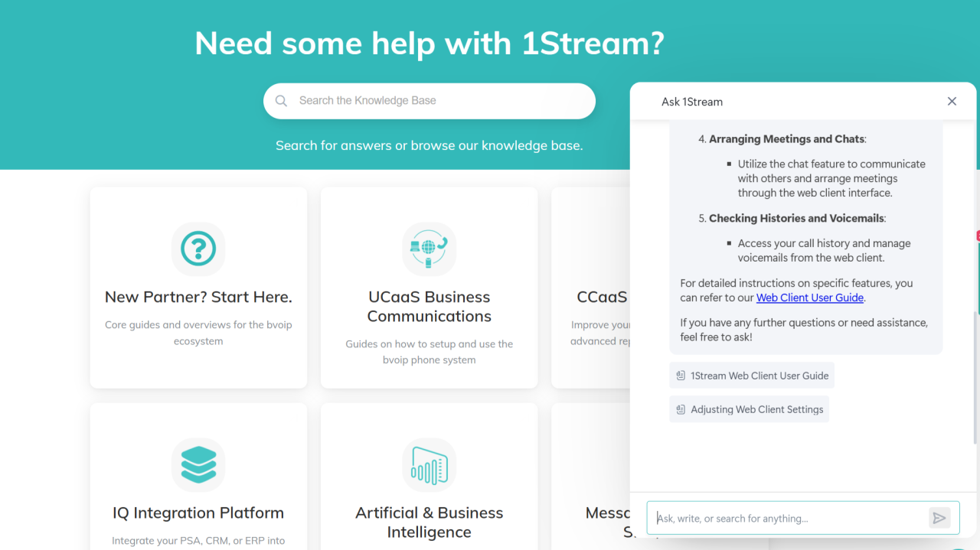Click the 'Checking Histories and Voicemails' heading
980x550 pixels.
click(797, 219)
